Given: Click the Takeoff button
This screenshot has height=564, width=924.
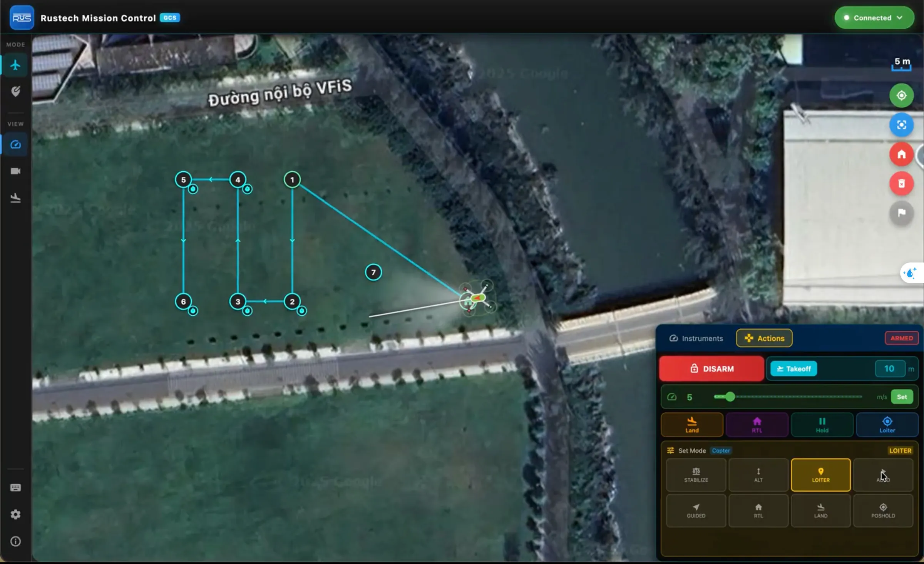Looking at the screenshot, I should tap(793, 368).
